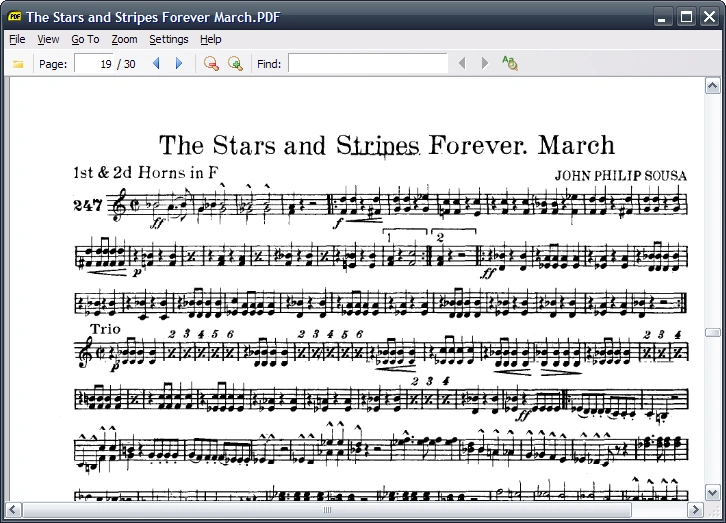The height and width of the screenshot is (523, 726).
Task: Minimize the PDF viewer window
Action: coord(663,17)
